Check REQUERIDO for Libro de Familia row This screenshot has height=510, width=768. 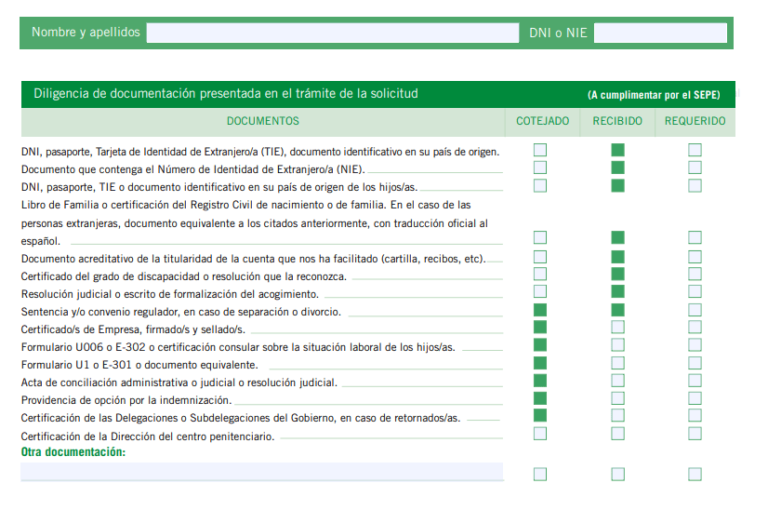[695, 238]
